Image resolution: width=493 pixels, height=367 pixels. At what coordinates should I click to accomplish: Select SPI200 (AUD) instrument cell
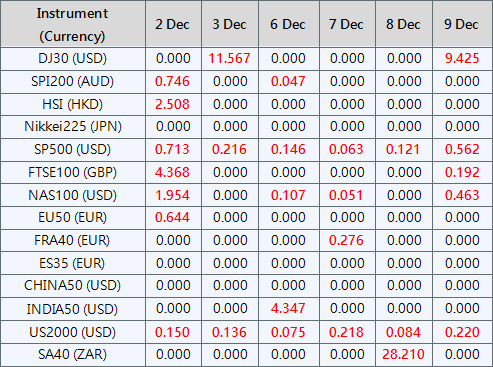click(x=72, y=81)
